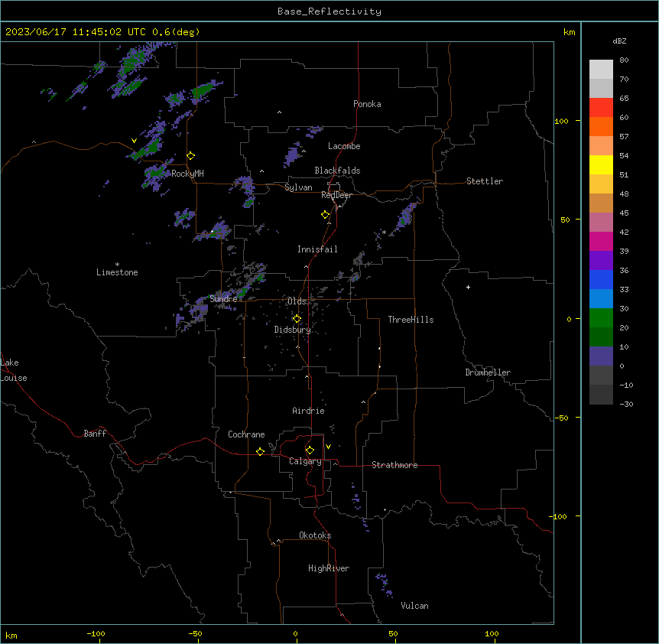The width and height of the screenshot is (659, 644).
Task: Click the dBZ legend heading
Action: click(x=619, y=41)
